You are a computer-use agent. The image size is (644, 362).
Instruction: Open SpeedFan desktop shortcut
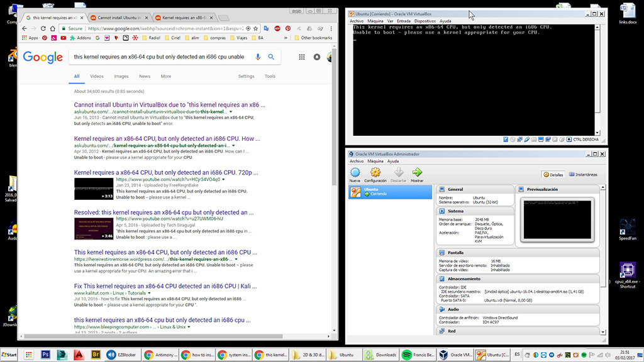tap(627, 230)
